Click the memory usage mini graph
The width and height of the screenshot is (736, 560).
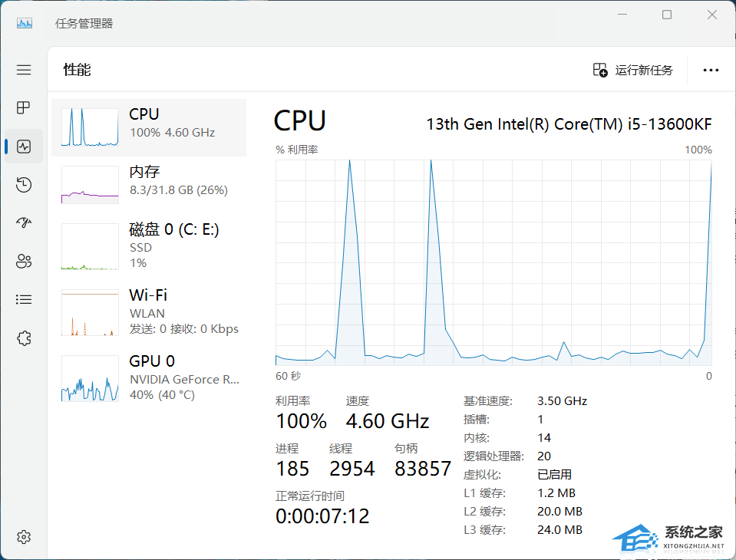point(90,185)
